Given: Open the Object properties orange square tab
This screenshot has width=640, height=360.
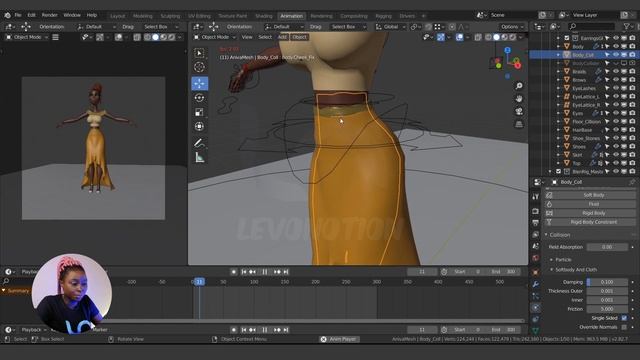Looking at the screenshot, I should (536, 272).
